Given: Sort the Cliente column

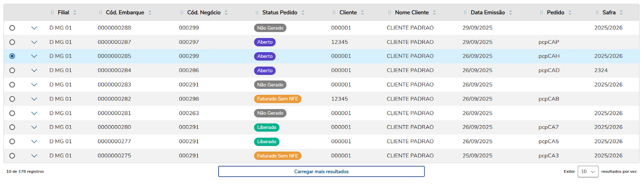Looking at the screenshot, I should [x=363, y=12].
